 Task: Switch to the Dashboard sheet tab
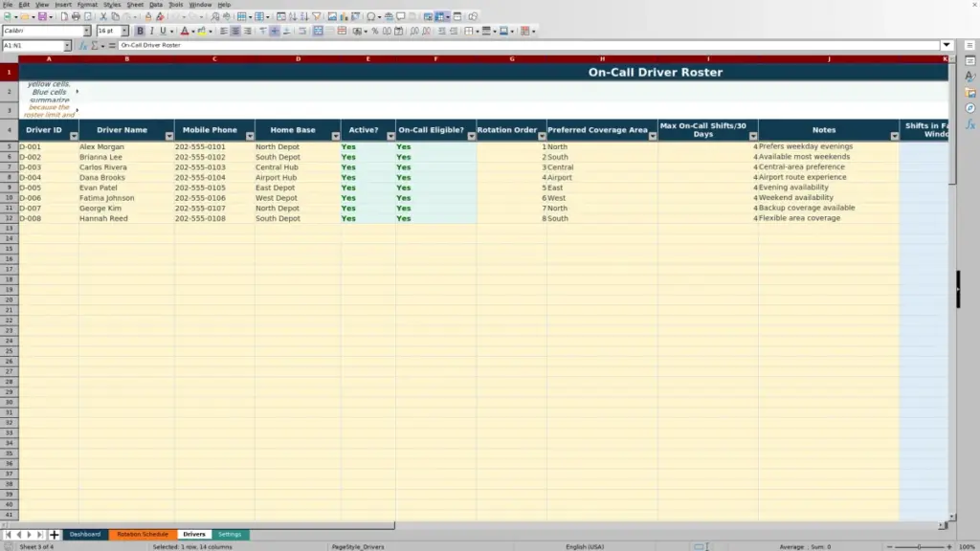(85, 534)
